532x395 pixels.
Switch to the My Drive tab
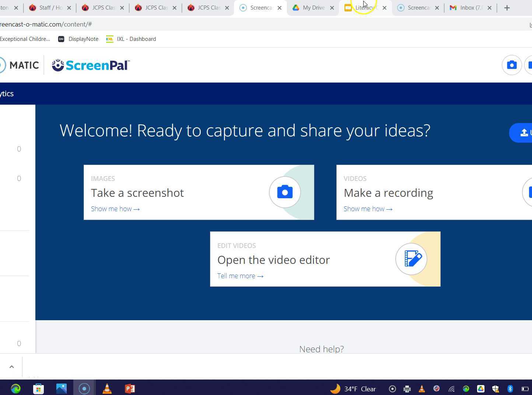tap(313, 8)
